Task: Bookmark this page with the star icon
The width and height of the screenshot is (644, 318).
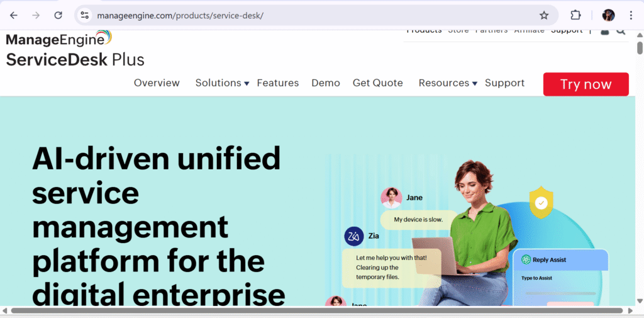Action: point(544,16)
